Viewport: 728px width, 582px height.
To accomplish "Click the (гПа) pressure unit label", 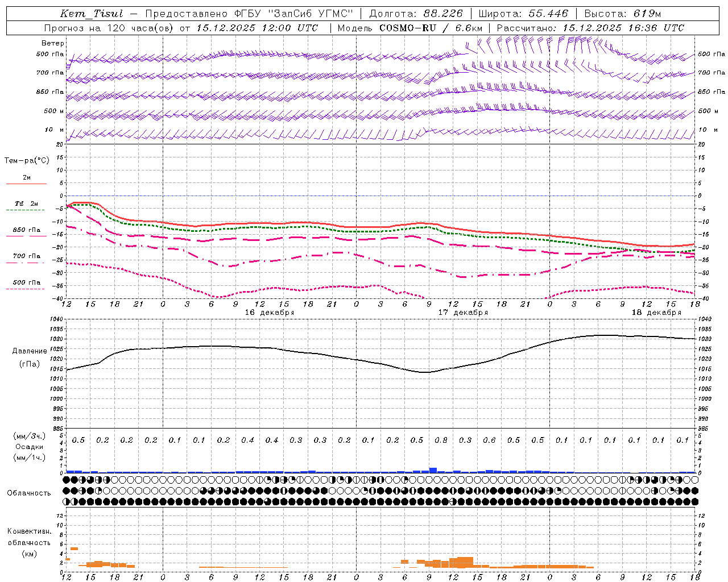I will [29, 364].
